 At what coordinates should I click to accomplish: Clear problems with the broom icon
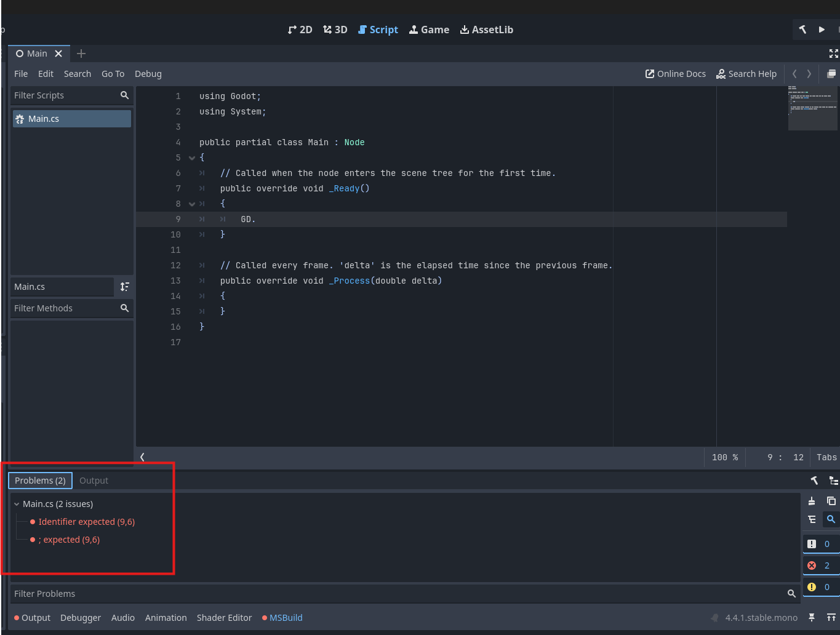[812, 501]
